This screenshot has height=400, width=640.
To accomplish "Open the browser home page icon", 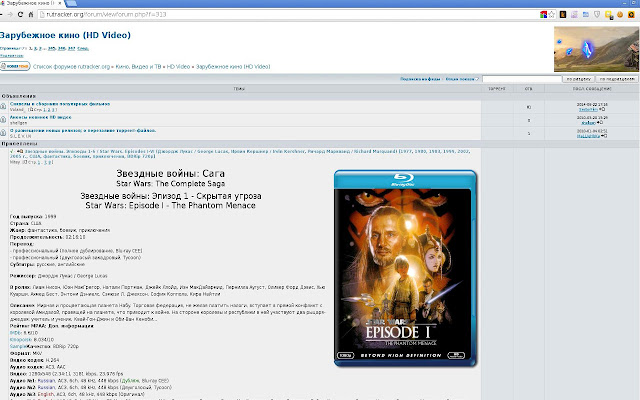I will tap(31, 15).
